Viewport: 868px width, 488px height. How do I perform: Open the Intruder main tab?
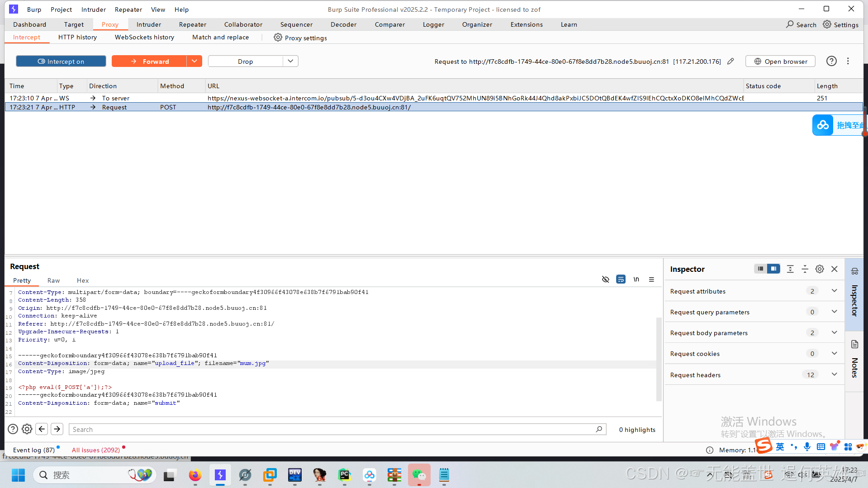pyautogui.click(x=149, y=24)
